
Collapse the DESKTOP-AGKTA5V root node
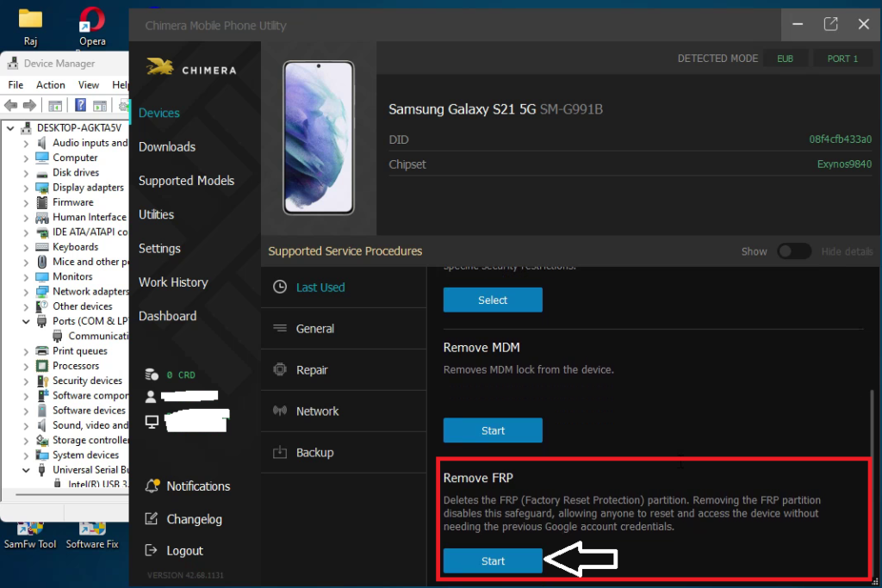10,128
